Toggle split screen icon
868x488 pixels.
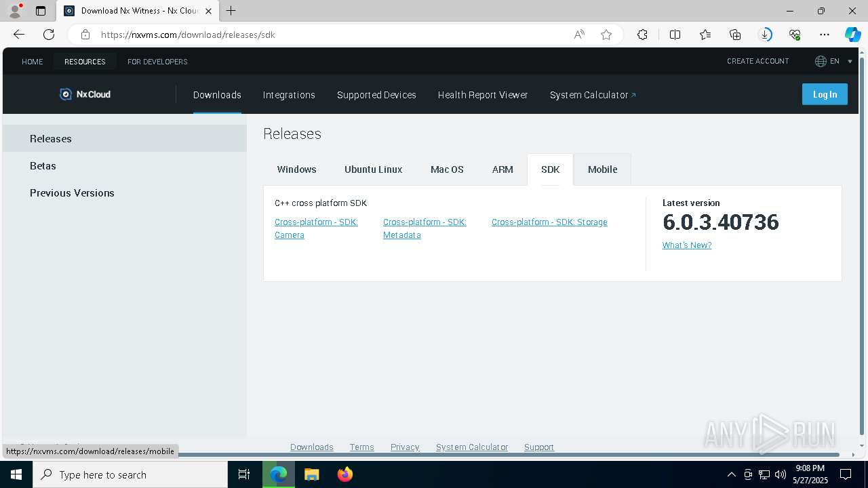click(x=675, y=35)
